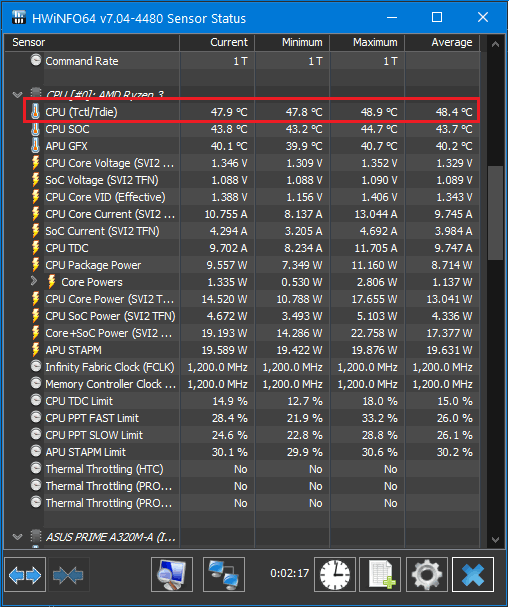Screen dimensions: 509x607
Task: Click clock icon beside CPU TDC Limit
Action: click(36, 400)
